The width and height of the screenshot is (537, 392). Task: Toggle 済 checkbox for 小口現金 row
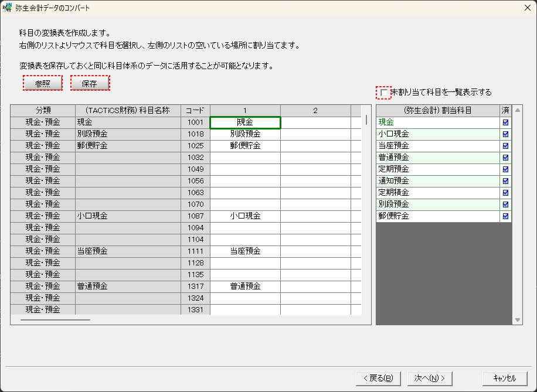pyautogui.click(x=505, y=134)
